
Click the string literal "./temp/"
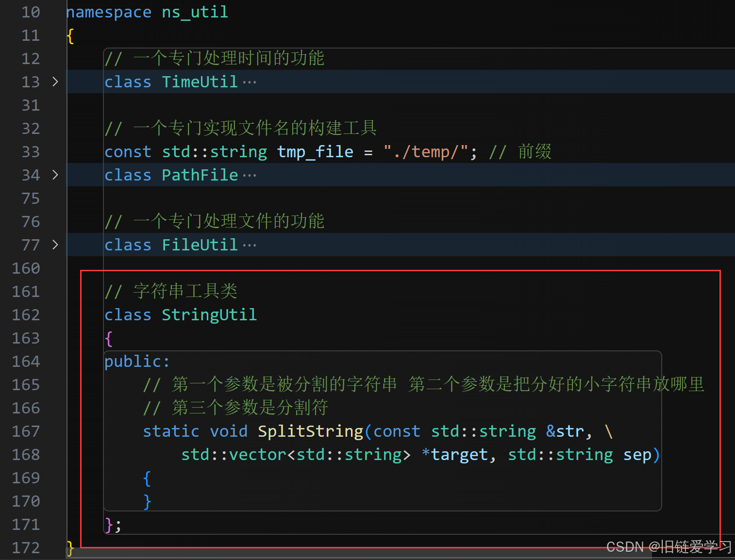(426, 152)
